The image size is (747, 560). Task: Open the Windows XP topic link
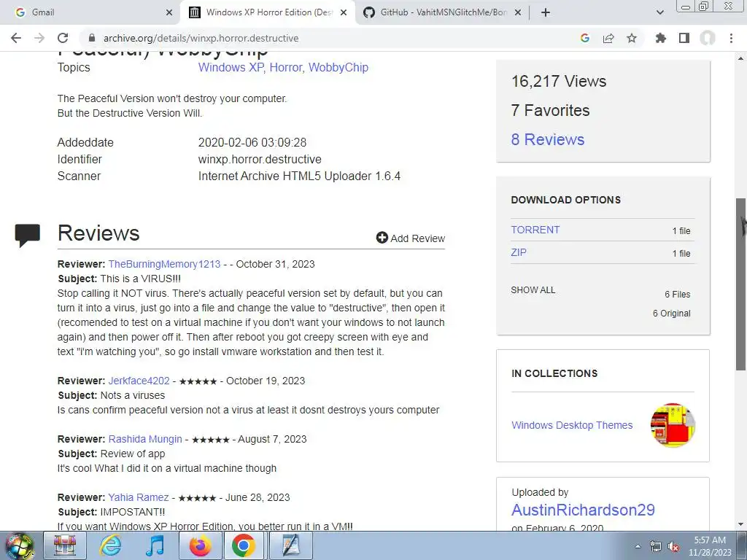(231, 68)
